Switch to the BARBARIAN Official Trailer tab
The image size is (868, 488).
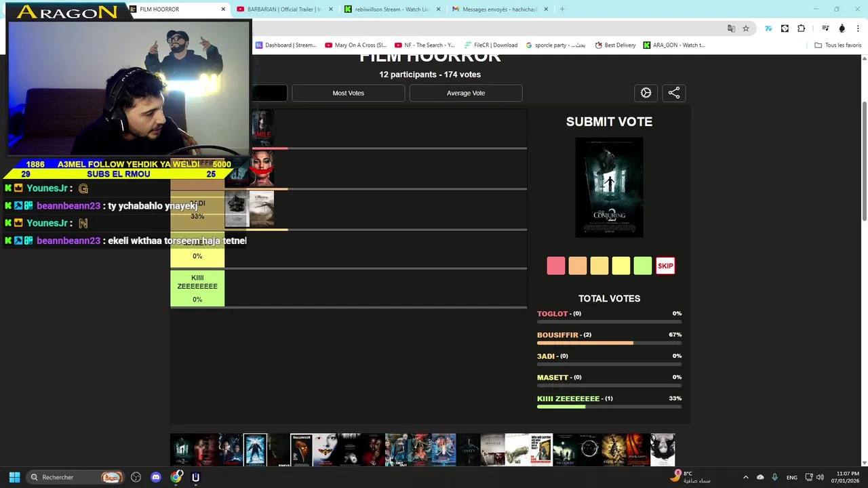click(285, 9)
